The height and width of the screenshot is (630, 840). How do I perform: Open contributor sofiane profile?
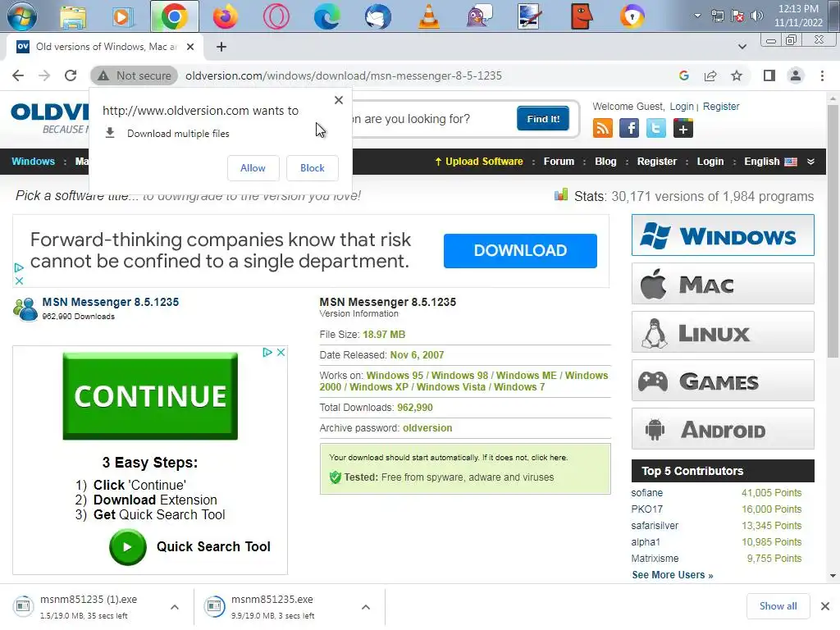(646, 493)
